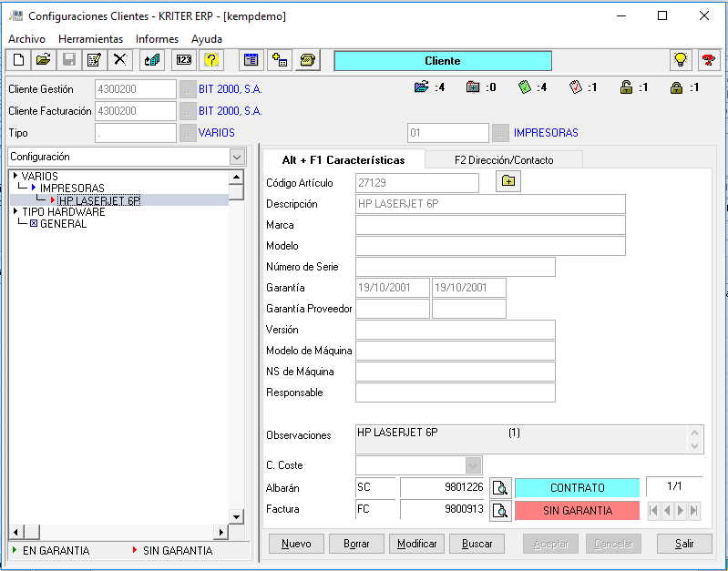Click the closed padlock counter icon

point(676,87)
